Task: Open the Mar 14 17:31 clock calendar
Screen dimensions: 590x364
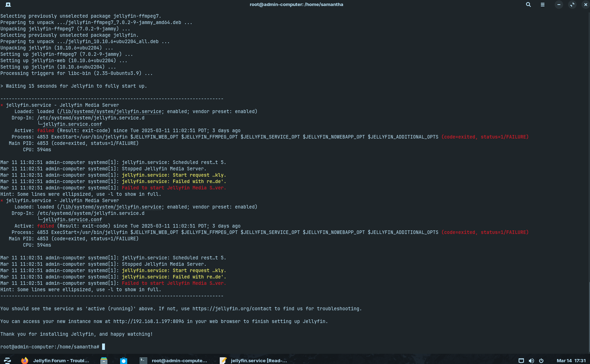Action: pyautogui.click(x=571, y=360)
